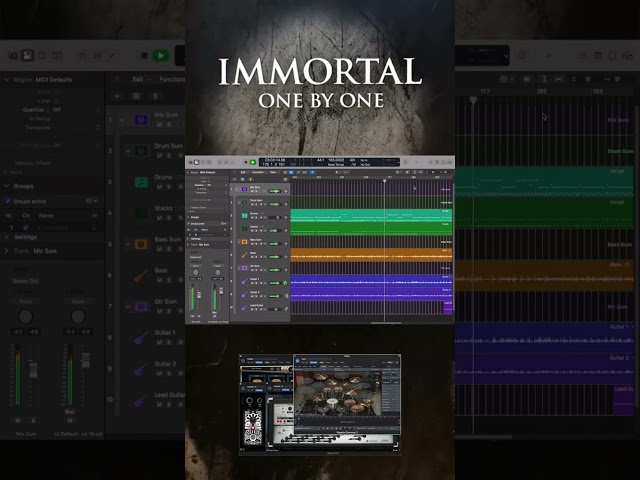Collapse Bass Sum track stack in background
Screen dimensions: 640x480
(x=128, y=244)
